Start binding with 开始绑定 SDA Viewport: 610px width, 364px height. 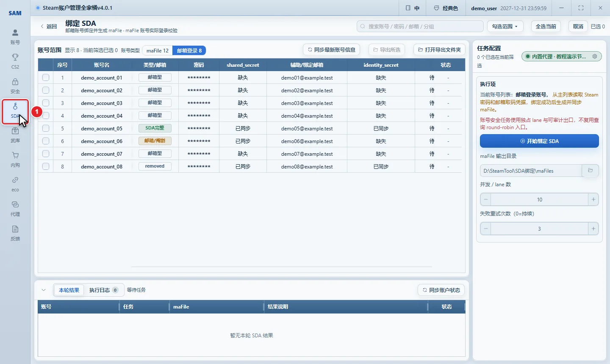tap(539, 141)
